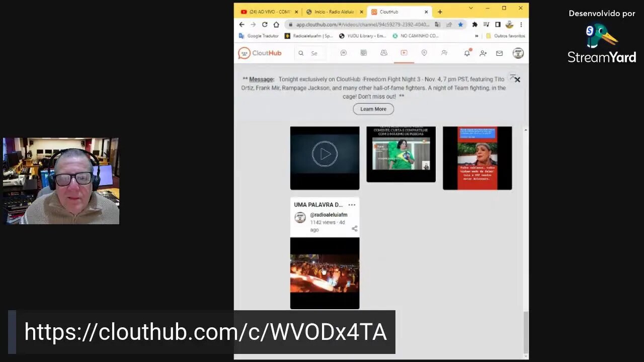
Task: Expand hidden bookmarks chevron
Action: 476,36
